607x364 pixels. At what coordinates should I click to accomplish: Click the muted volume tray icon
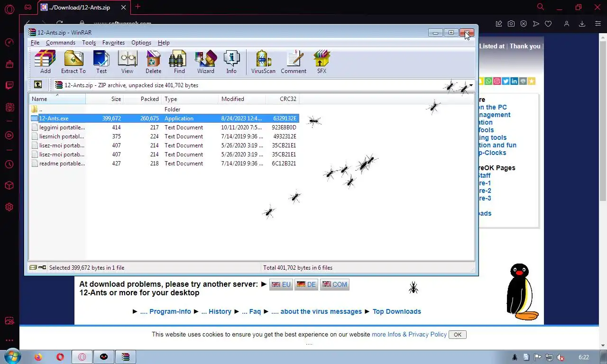(561, 357)
